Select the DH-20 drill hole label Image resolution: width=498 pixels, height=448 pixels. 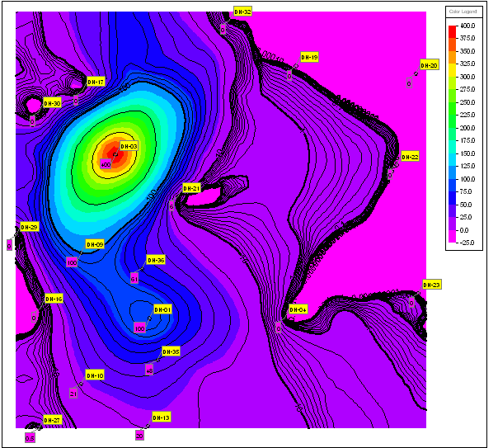click(430, 65)
